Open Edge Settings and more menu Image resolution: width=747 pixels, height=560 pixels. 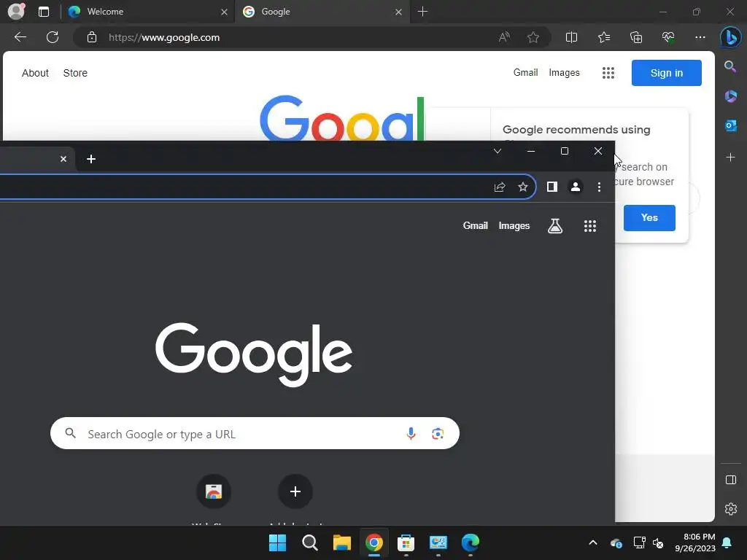pyautogui.click(x=700, y=37)
